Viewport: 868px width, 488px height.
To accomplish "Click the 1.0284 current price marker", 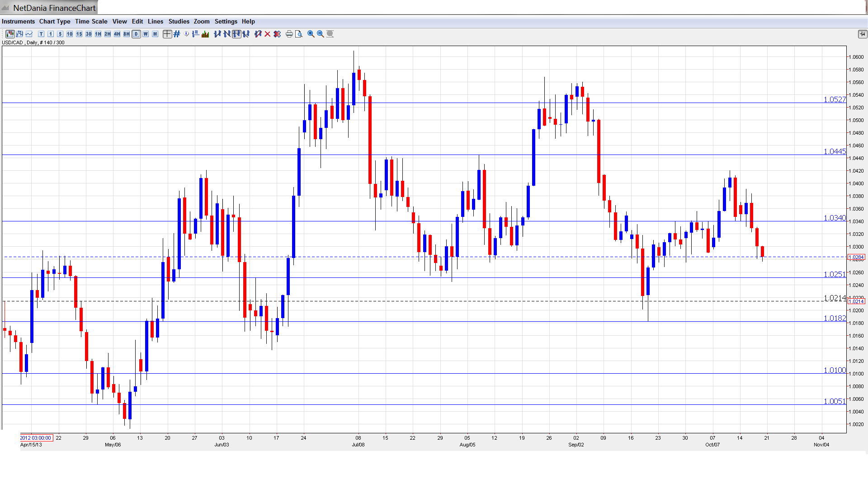I will 856,257.
